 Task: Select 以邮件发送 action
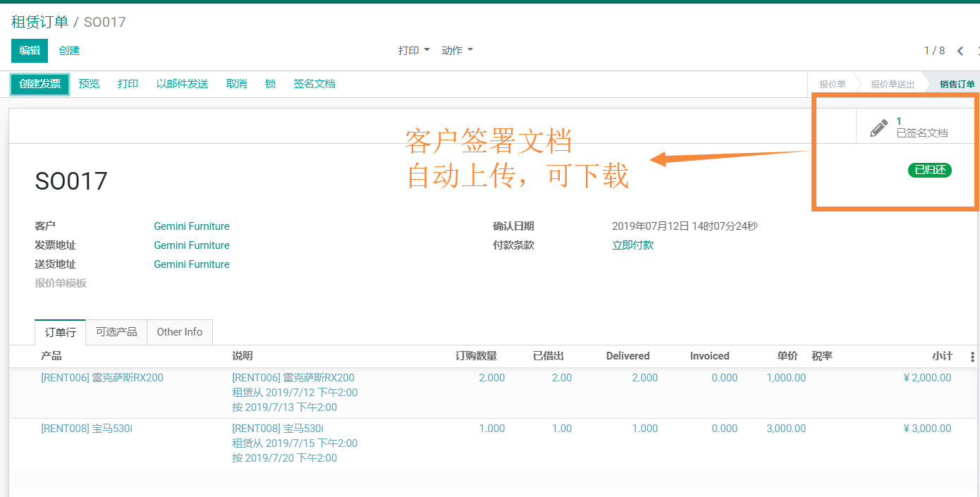[182, 84]
